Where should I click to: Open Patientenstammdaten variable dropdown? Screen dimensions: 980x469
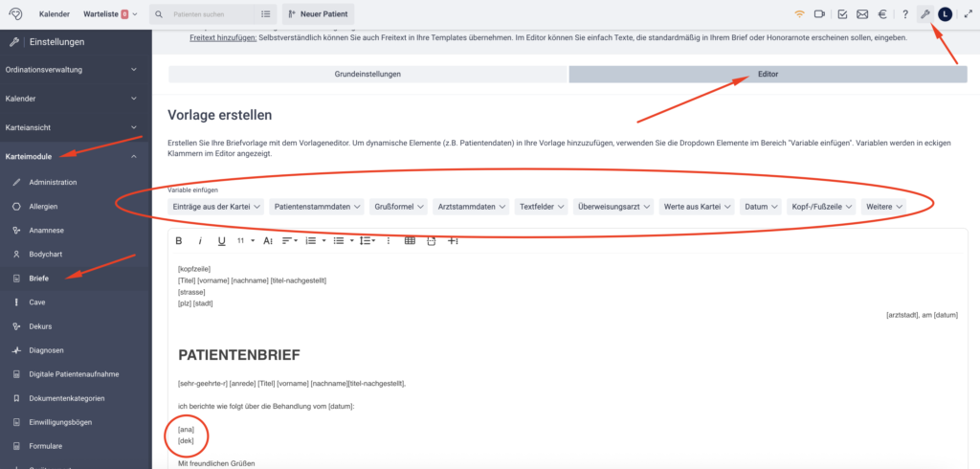tap(318, 207)
